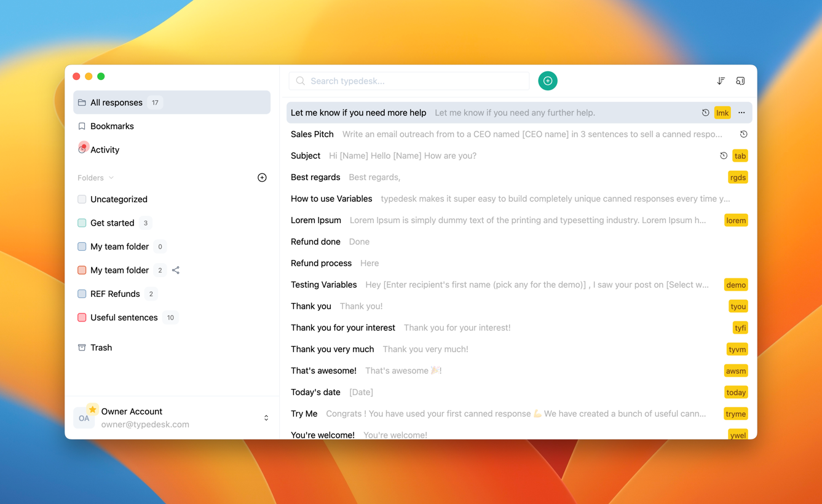Open the Activity section

[x=104, y=149]
